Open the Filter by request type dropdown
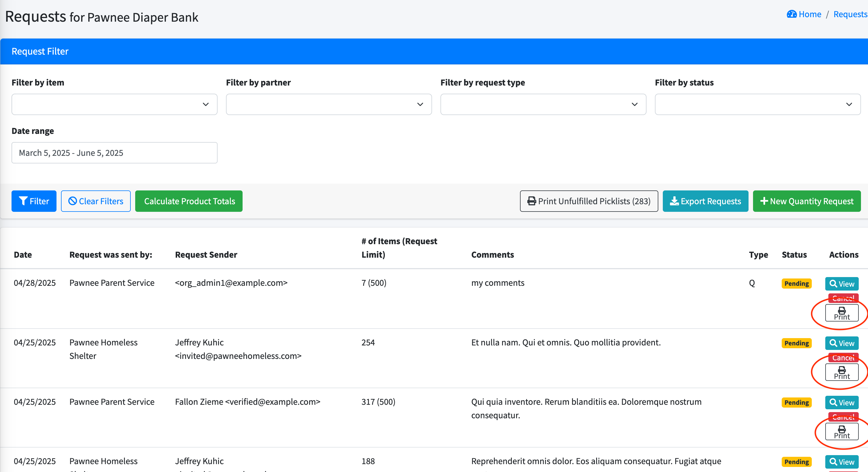This screenshot has width=868, height=472. pos(543,104)
